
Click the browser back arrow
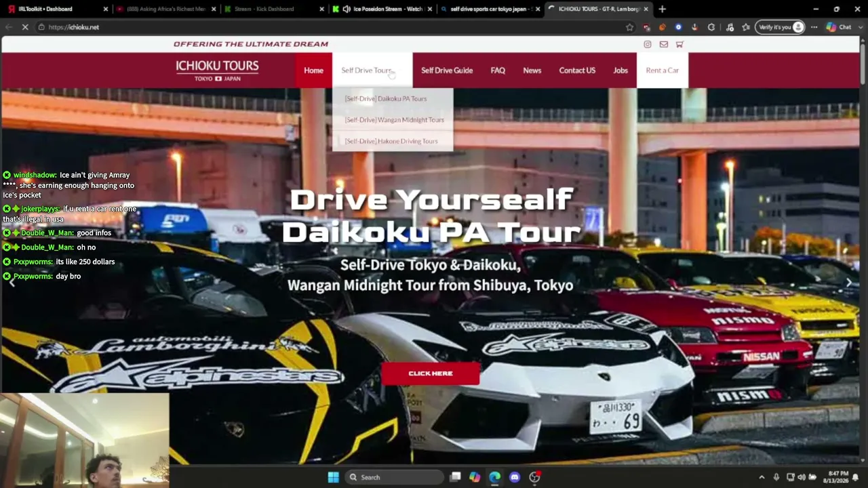click(x=9, y=27)
